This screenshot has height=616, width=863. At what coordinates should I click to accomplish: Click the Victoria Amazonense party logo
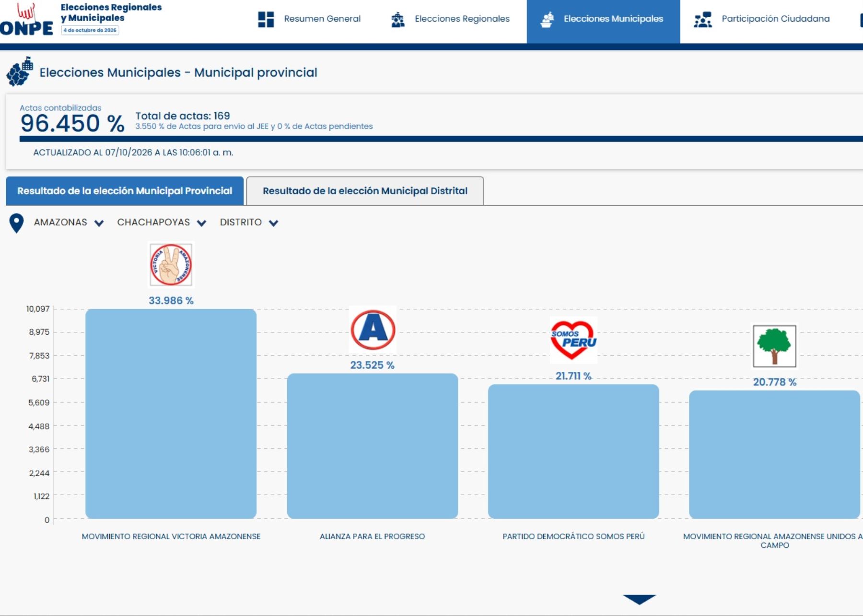(x=171, y=265)
